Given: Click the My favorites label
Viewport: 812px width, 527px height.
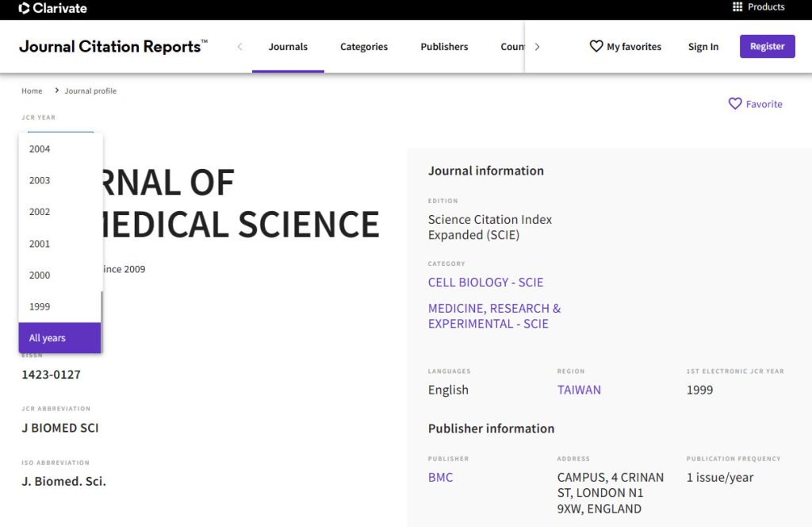Looking at the screenshot, I should 634,47.
